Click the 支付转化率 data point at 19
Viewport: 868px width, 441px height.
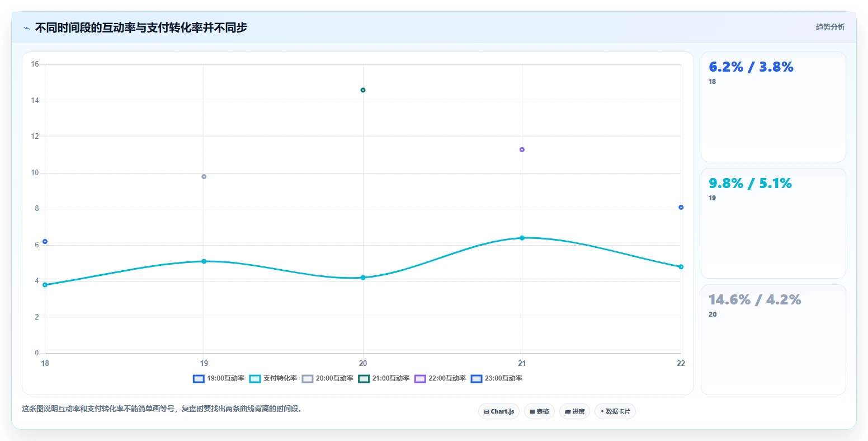coord(204,261)
